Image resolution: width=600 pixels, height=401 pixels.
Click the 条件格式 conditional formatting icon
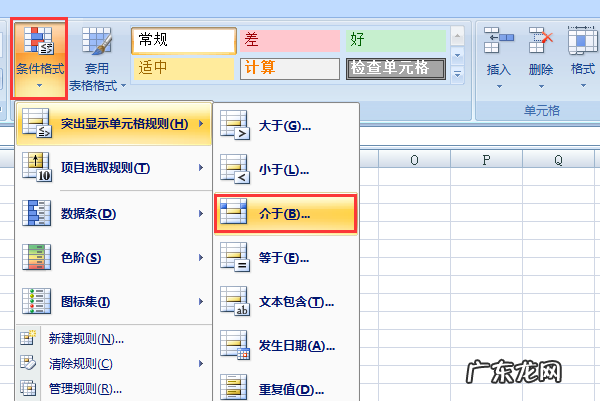40,42
